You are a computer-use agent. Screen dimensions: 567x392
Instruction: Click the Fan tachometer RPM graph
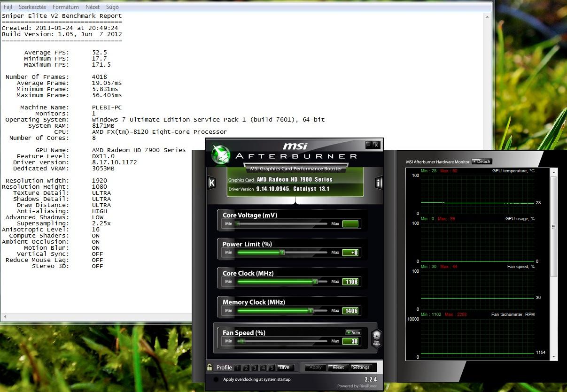[x=478, y=338]
